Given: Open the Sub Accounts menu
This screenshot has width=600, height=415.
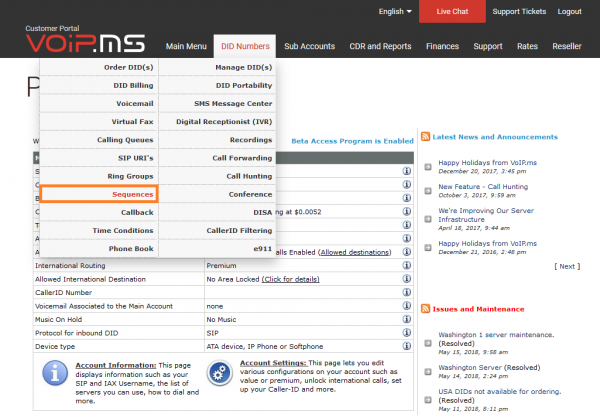Looking at the screenshot, I should click(x=309, y=46).
